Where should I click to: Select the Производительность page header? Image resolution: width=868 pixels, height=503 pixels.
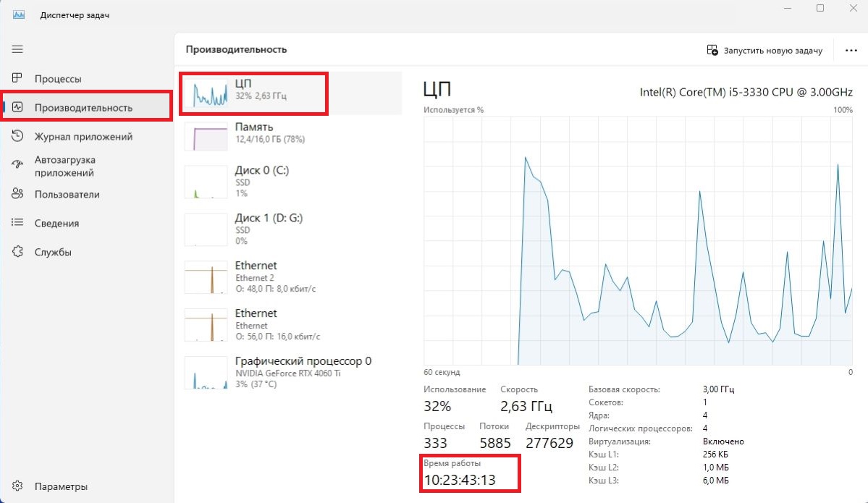pos(237,49)
